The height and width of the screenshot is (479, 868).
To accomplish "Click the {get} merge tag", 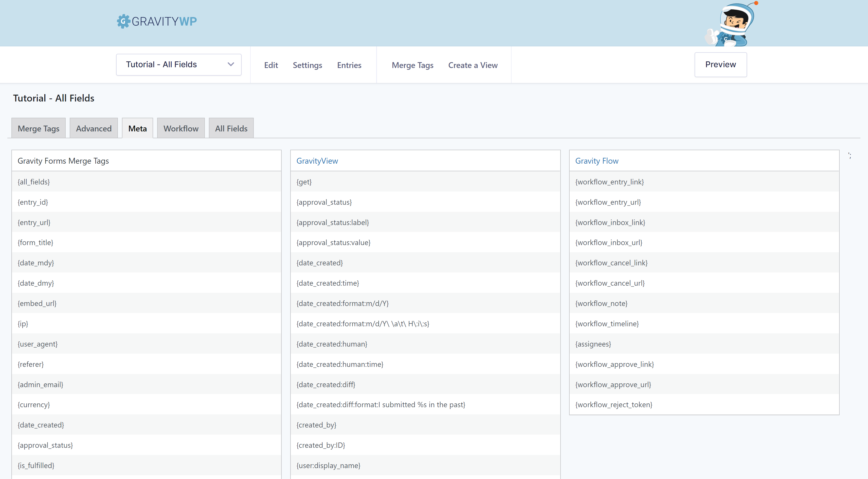I will point(304,182).
